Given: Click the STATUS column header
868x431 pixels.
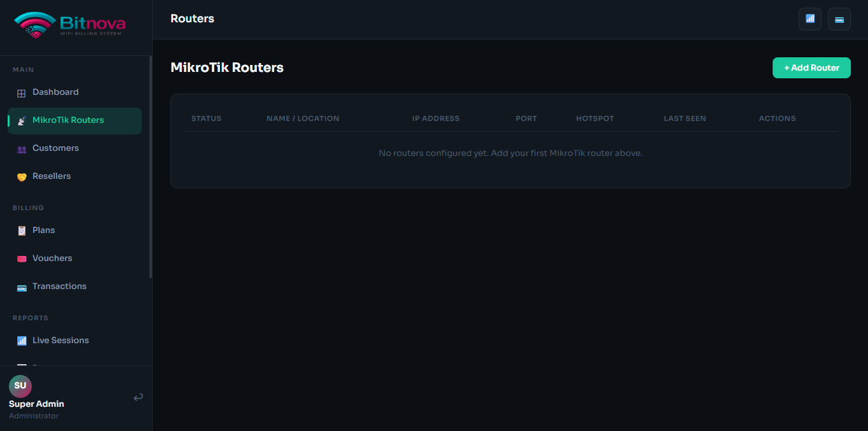Looking at the screenshot, I should 206,118.
